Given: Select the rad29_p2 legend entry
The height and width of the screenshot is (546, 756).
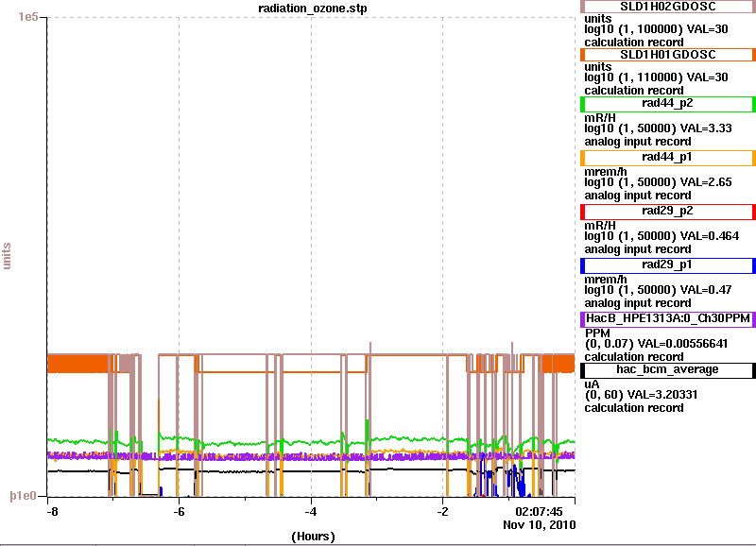Looking at the screenshot, I should pyautogui.click(x=668, y=211).
